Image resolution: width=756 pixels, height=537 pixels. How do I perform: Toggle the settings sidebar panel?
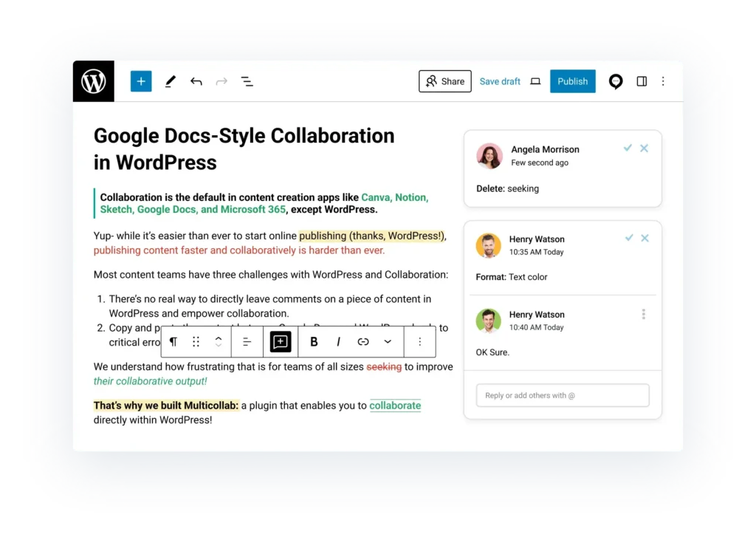[642, 81]
